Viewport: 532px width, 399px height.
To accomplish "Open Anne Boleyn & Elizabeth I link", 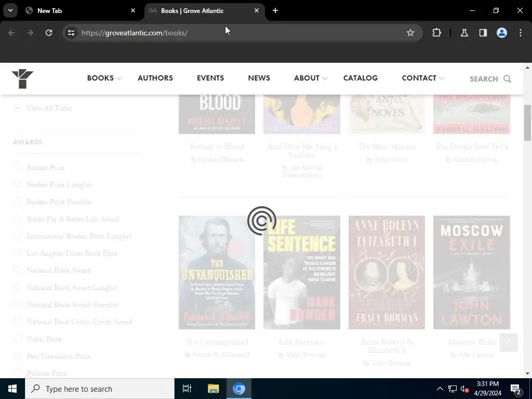I will coord(387,345).
